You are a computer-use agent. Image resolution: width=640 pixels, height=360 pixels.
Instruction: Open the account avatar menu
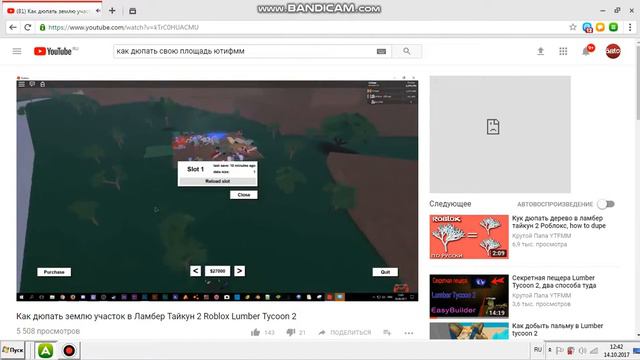pyautogui.click(x=613, y=51)
